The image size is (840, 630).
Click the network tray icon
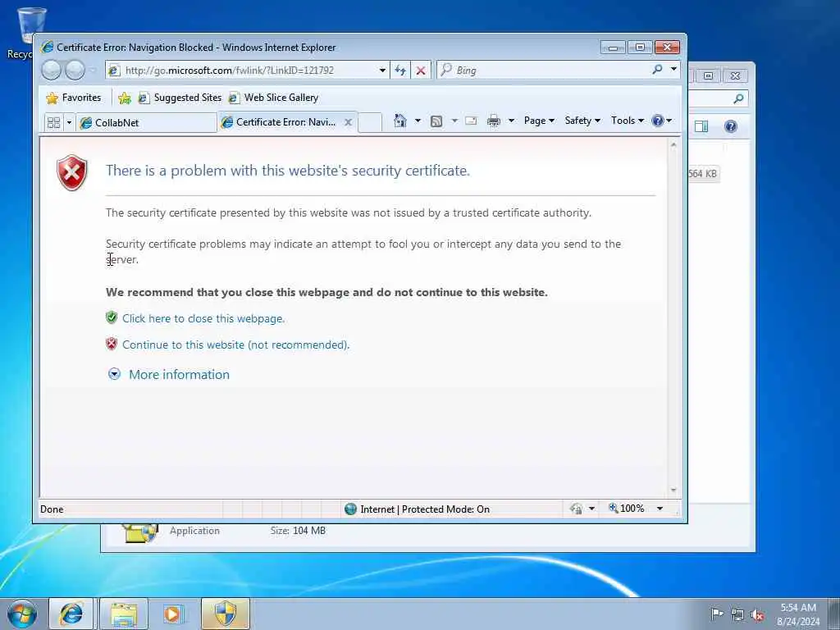click(737, 615)
